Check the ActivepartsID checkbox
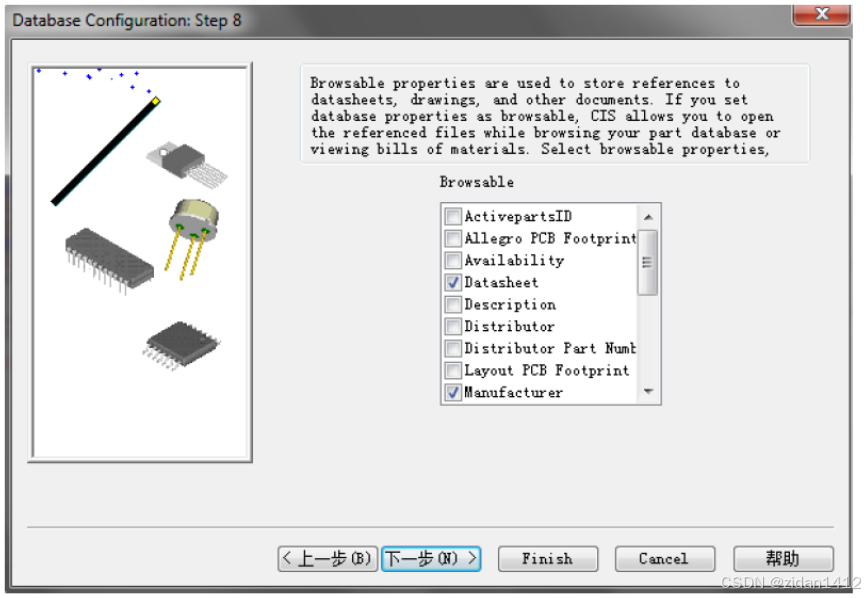865x598 pixels. [453, 216]
